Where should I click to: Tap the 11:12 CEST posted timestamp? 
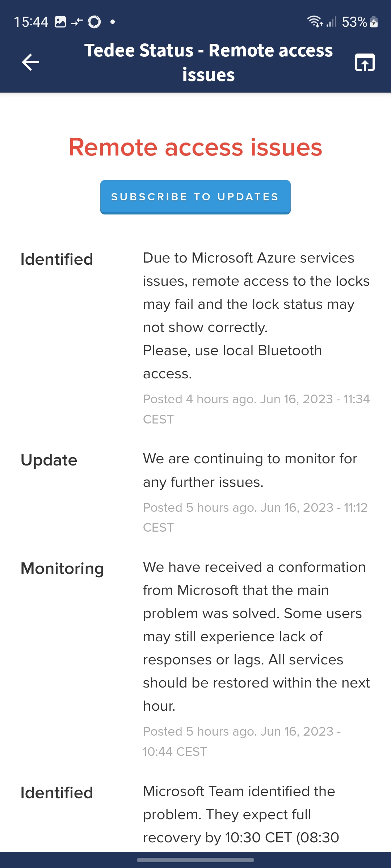tap(255, 517)
